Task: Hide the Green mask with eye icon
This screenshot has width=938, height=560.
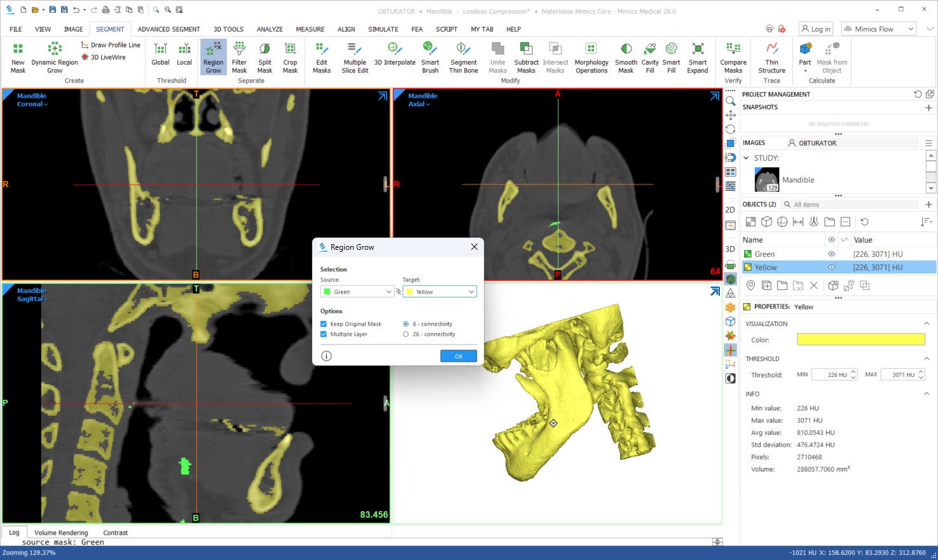Action: [x=831, y=254]
